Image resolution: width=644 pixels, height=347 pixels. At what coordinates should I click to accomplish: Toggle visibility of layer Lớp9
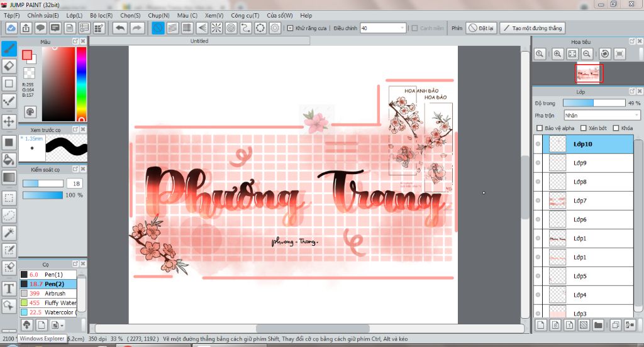(538, 163)
